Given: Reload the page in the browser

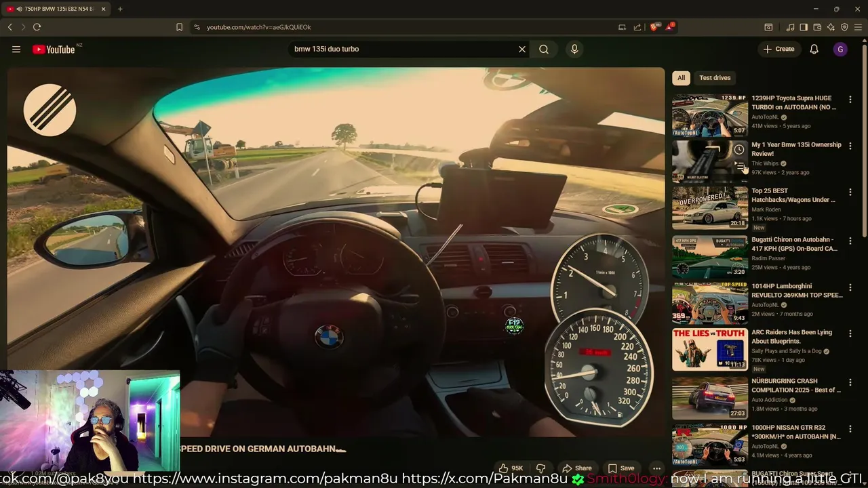Looking at the screenshot, I should pyautogui.click(x=37, y=27).
